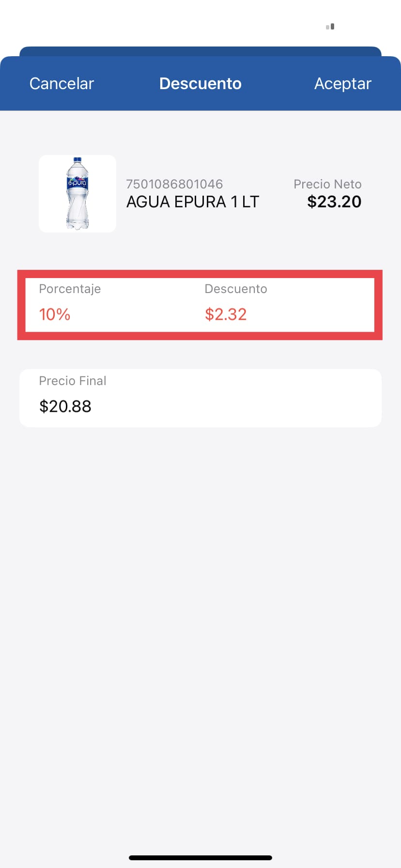The image size is (401, 868).
Task: Tap the stacked sheet edge above the header
Action: click(x=200, y=51)
